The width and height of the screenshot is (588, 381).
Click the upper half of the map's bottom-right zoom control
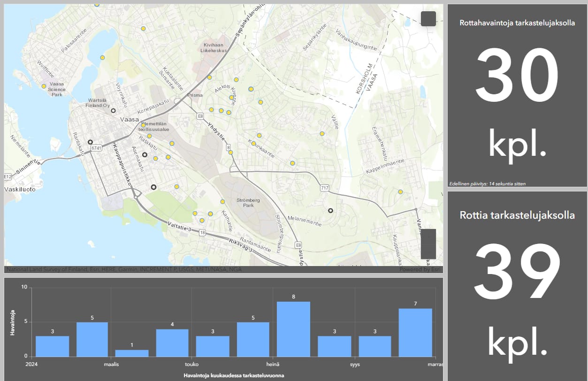tap(428, 236)
